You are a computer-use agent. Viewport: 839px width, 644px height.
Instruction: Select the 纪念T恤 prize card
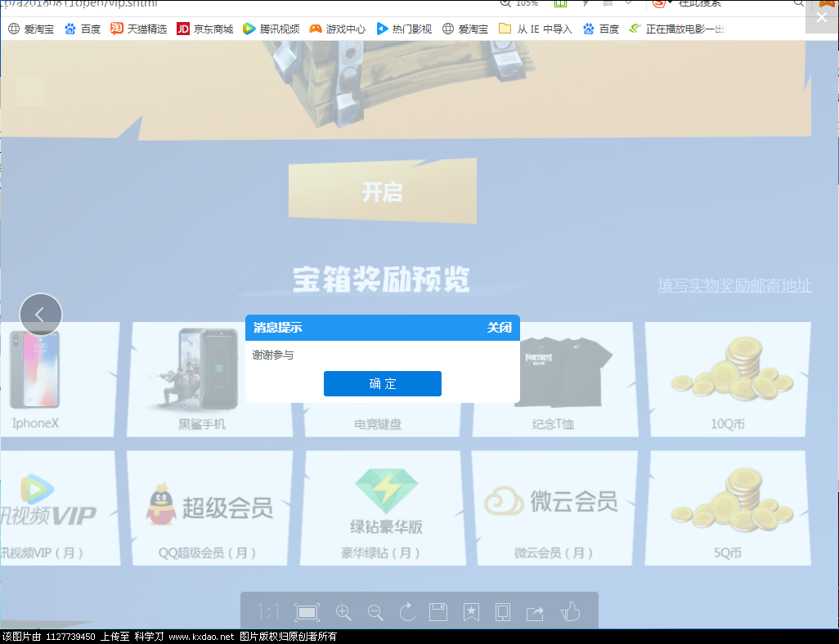coord(555,379)
